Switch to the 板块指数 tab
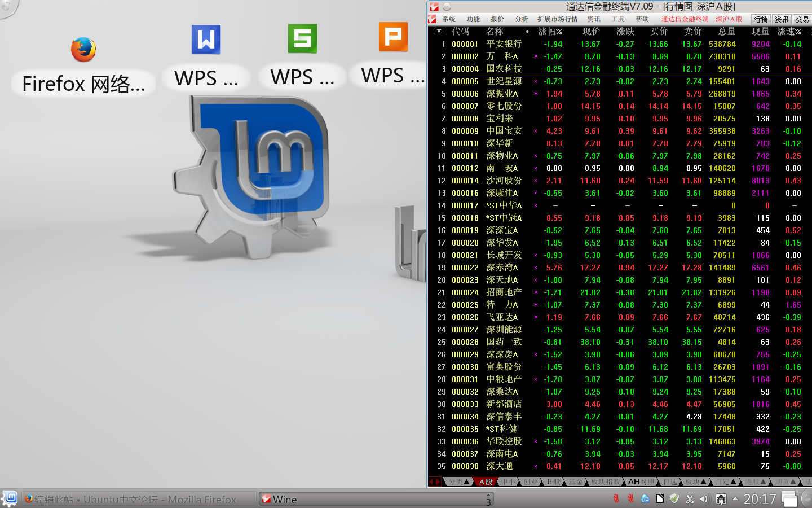Viewport: 812px width, 508px height. click(x=606, y=481)
